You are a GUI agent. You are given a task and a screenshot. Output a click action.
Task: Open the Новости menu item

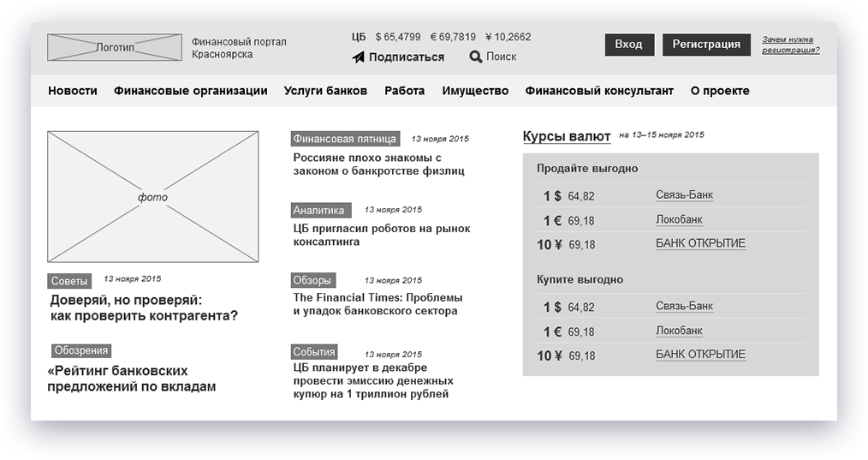click(73, 91)
